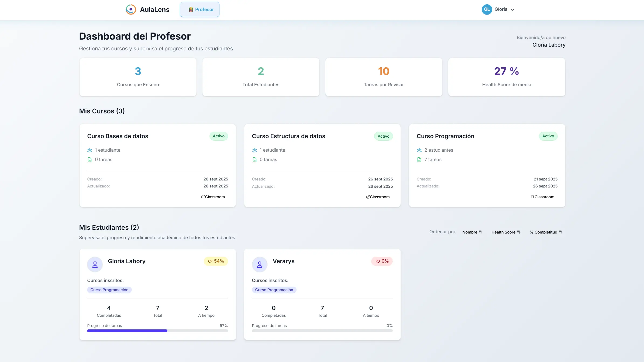Click the Tareas por Revisar stat card
The width and height of the screenshot is (644, 362).
tap(384, 77)
